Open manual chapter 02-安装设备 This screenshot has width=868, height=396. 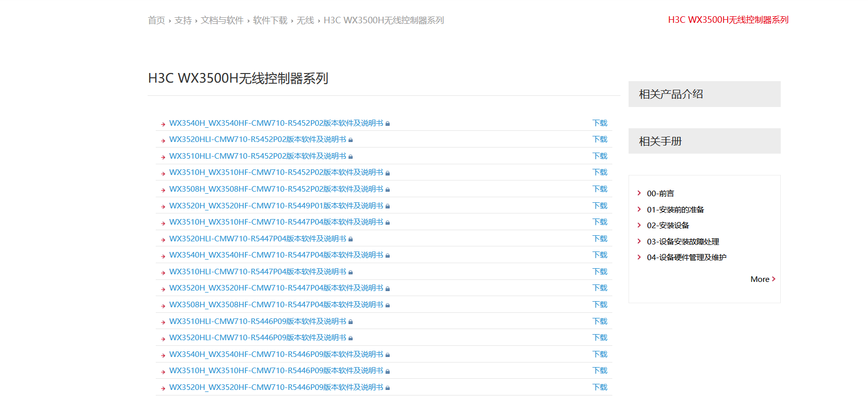point(668,225)
